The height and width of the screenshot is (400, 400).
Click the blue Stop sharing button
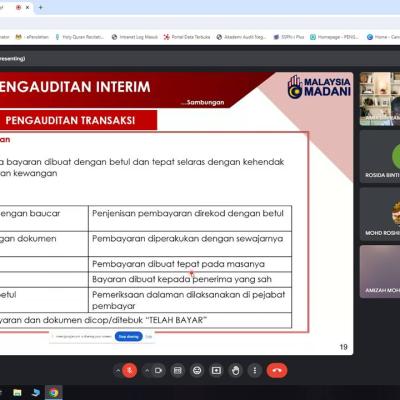click(129, 337)
